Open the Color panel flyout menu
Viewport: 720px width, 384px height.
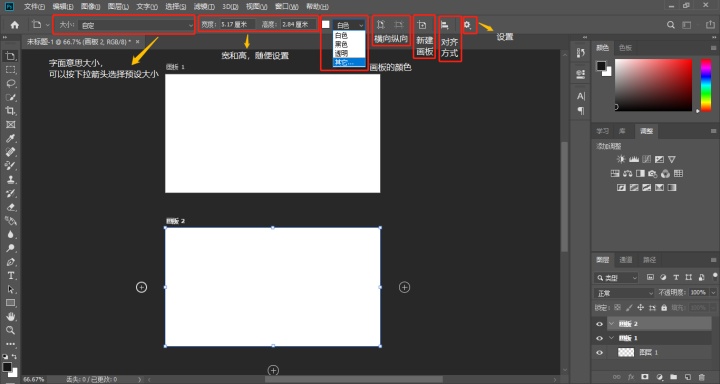[x=714, y=48]
